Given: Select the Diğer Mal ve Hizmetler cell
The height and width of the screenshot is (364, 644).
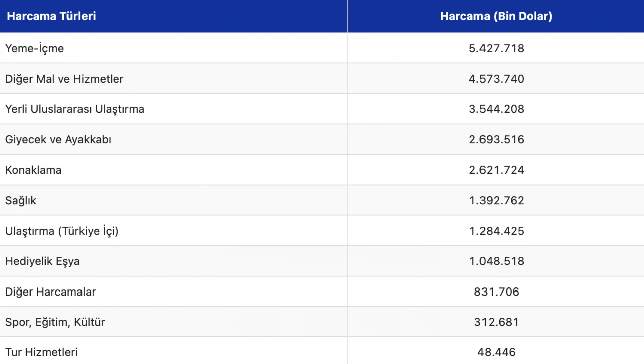Looking at the screenshot, I should [64, 79].
